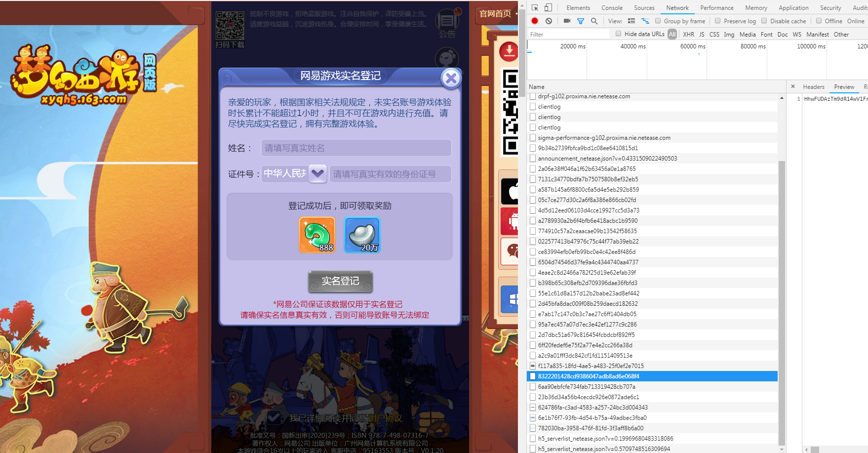Open network search with magnifier icon
Screen dimensions: 868x453
coord(594,21)
